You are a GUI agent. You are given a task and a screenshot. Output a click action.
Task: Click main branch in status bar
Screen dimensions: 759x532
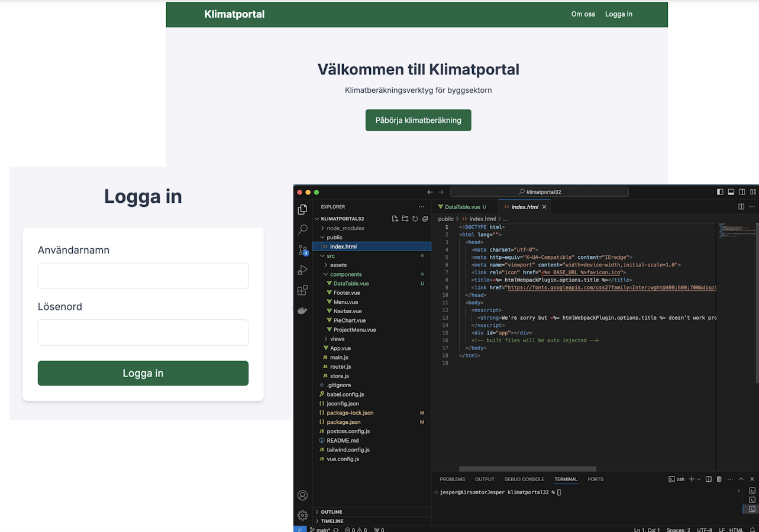320,530
